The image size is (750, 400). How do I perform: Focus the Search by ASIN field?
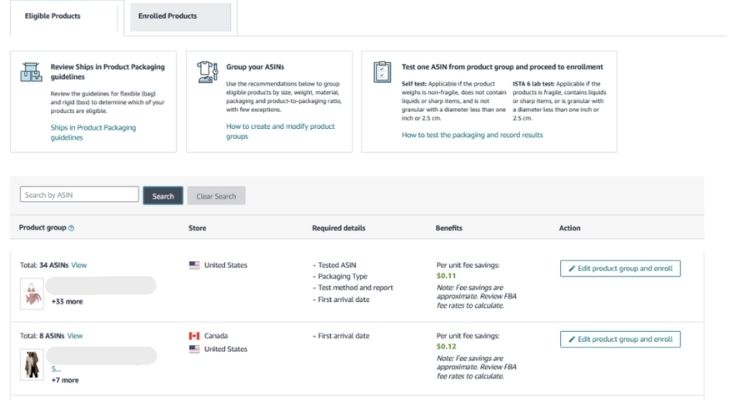(x=79, y=195)
